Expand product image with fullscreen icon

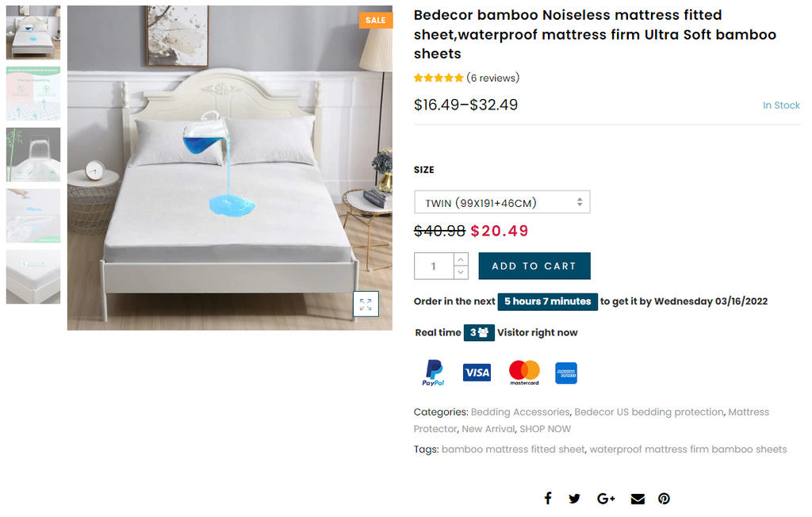tap(366, 304)
